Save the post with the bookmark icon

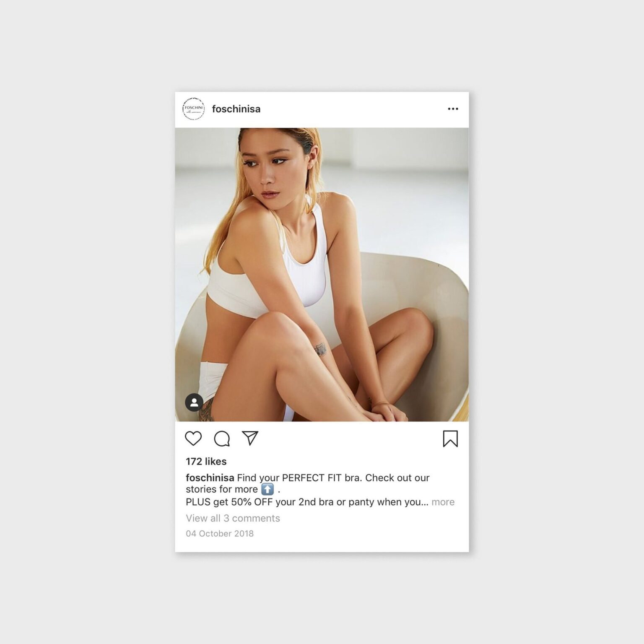pyautogui.click(x=450, y=439)
